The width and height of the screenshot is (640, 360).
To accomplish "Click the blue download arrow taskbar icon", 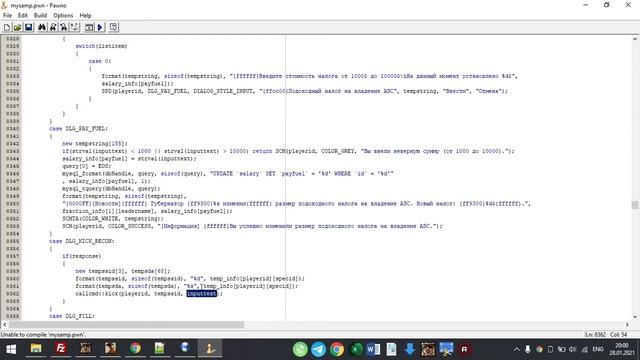I will 409,349.
